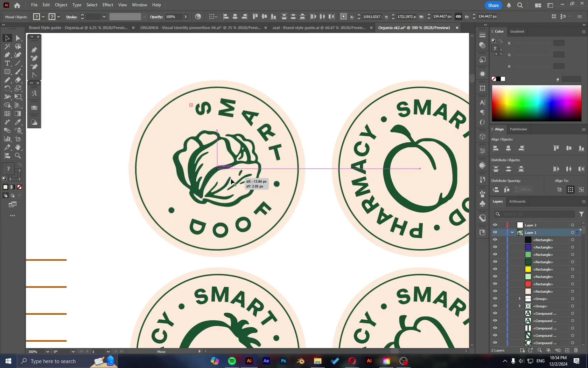588x368 pixels.
Task: Select the Rotate tool
Action: (7, 88)
